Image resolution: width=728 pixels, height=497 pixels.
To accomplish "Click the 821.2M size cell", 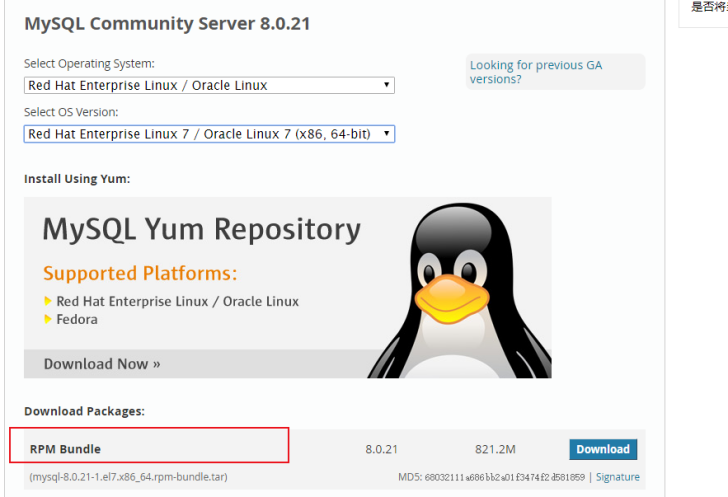I will point(495,449).
